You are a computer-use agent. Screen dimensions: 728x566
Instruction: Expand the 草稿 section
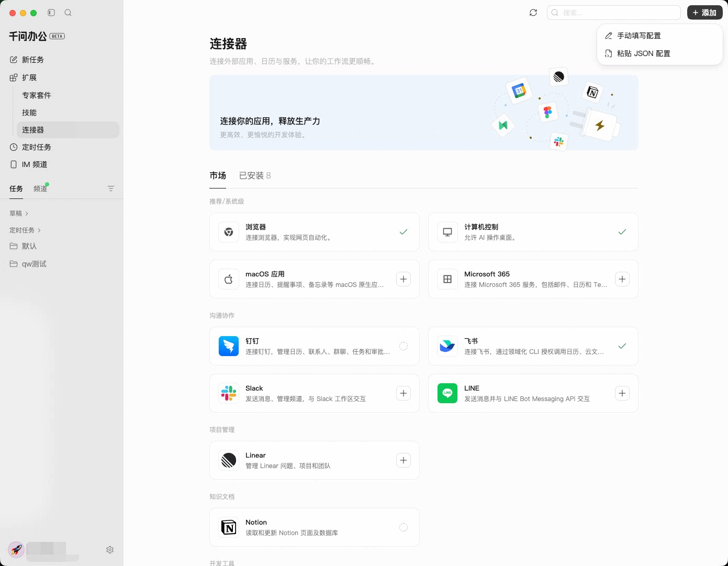tap(19, 214)
